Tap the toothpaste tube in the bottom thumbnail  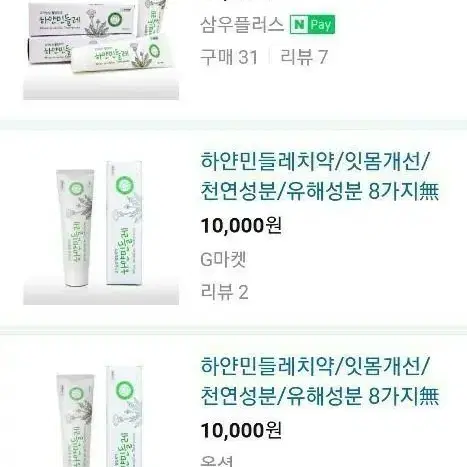(76, 421)
